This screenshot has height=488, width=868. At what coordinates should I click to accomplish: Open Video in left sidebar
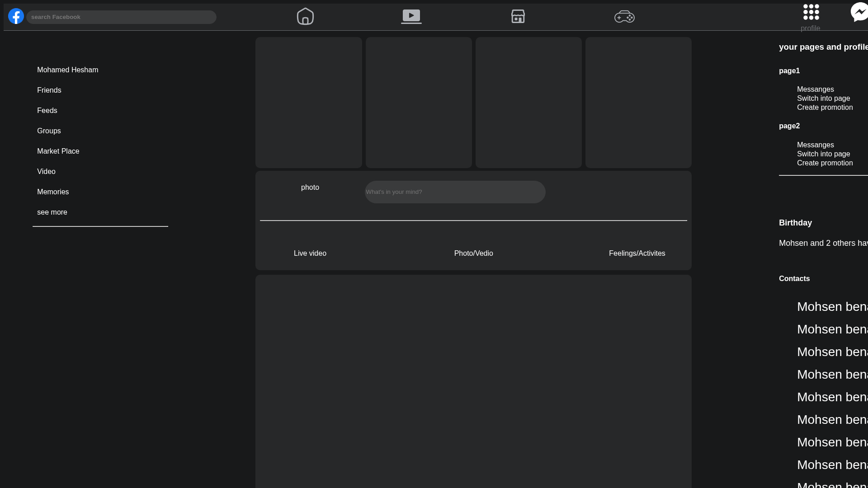pos(46,172)
